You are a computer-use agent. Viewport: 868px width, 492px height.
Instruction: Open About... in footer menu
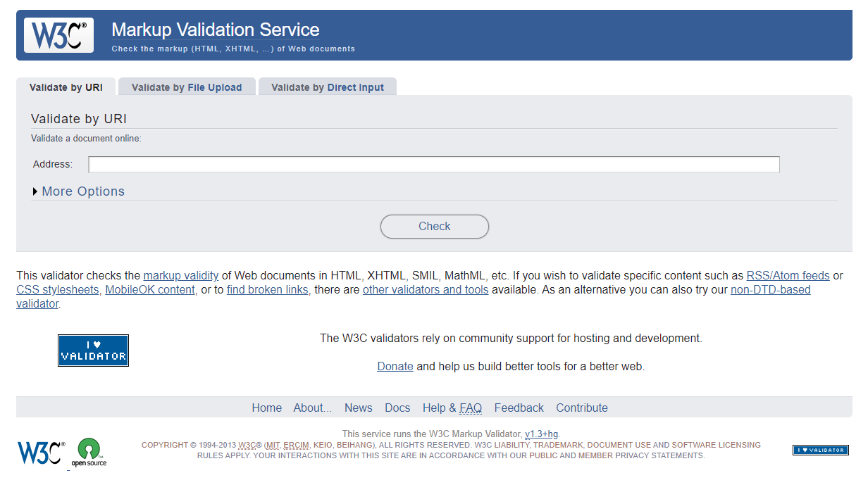coord(313,408)
